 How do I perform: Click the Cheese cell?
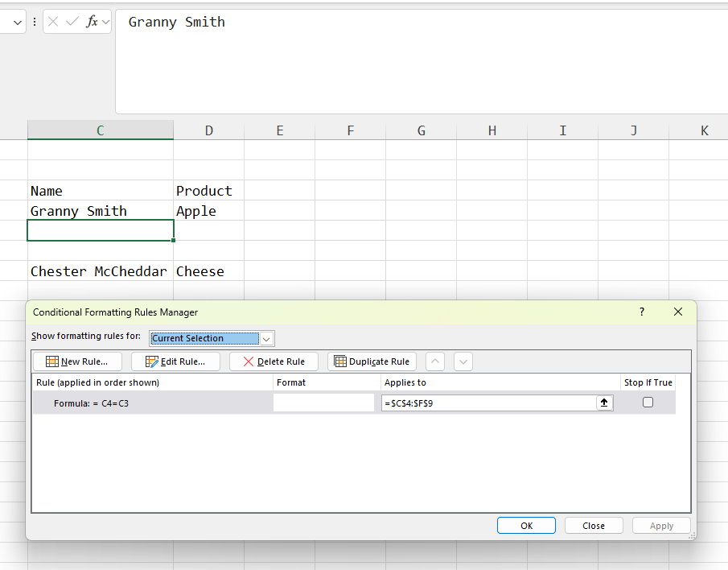pyautogui.click(x=209, y=271)
